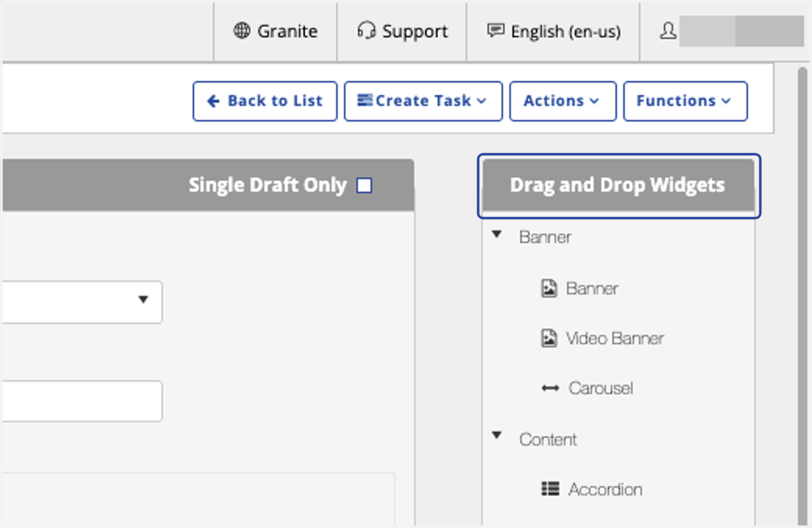Change language via English (en-us)
Viewport: 812px width, 528px height.
coord(554,31)
